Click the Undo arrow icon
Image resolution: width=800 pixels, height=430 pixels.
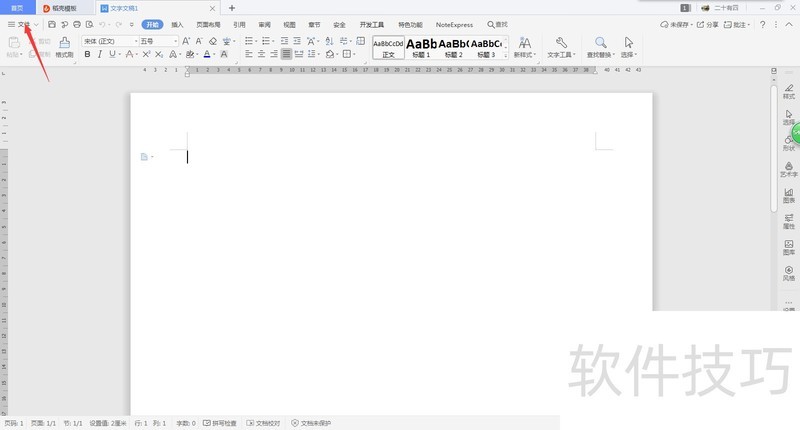pos(102,24)
